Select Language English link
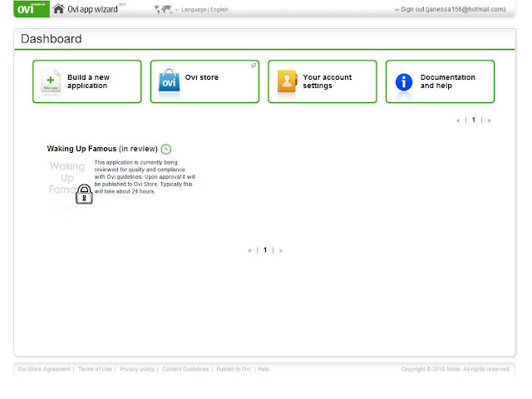The image size is (532, 399). point(204,9)
